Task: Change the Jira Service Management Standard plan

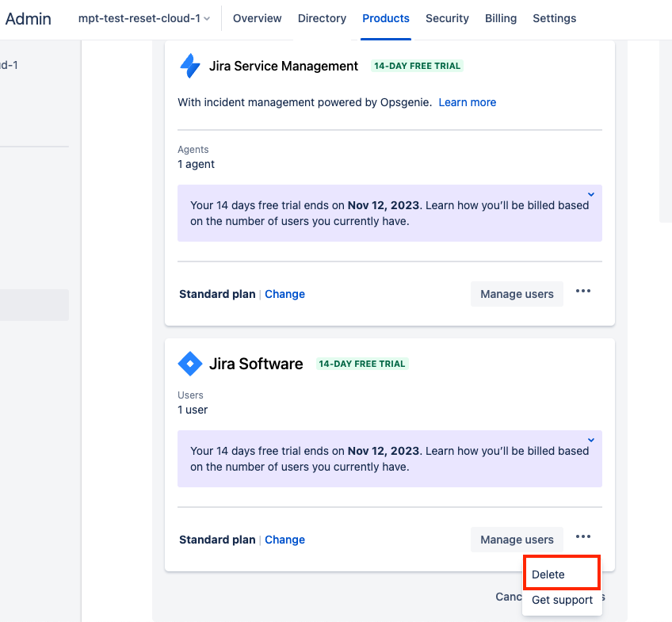Action: [x=284, y=294]
